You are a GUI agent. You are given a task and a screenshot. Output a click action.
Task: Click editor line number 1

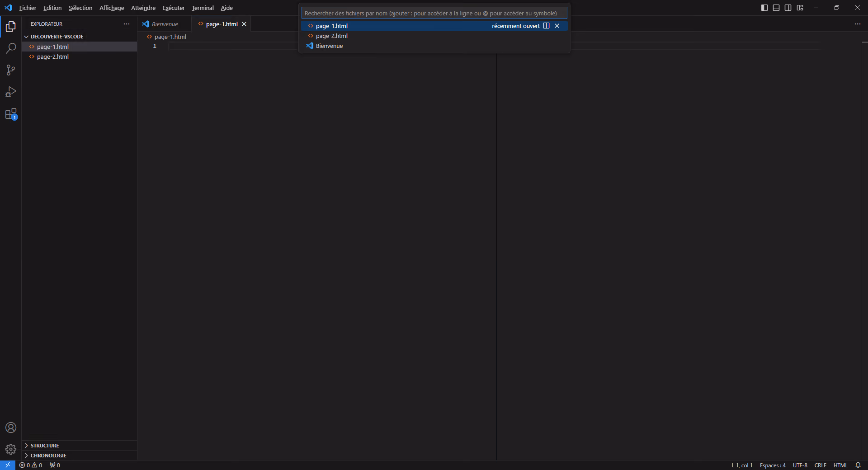click(155, 46)
